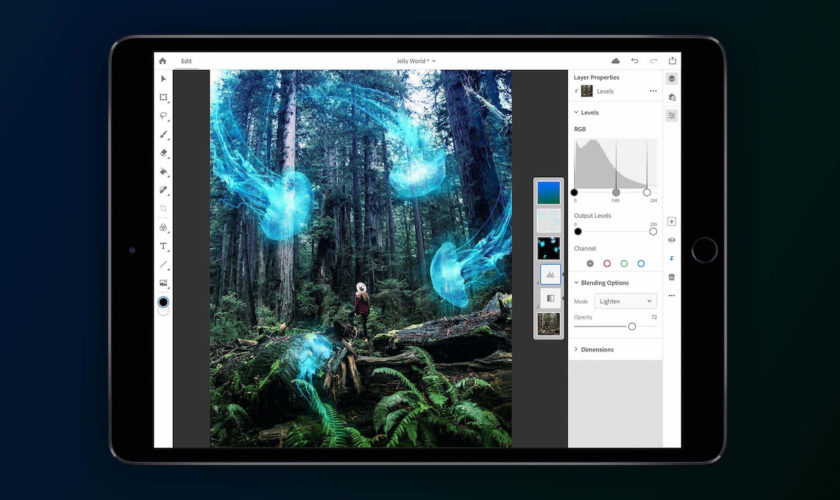Screen dimensions: 840x500
Task: Open the Edit menu
Action: (186, 61)
